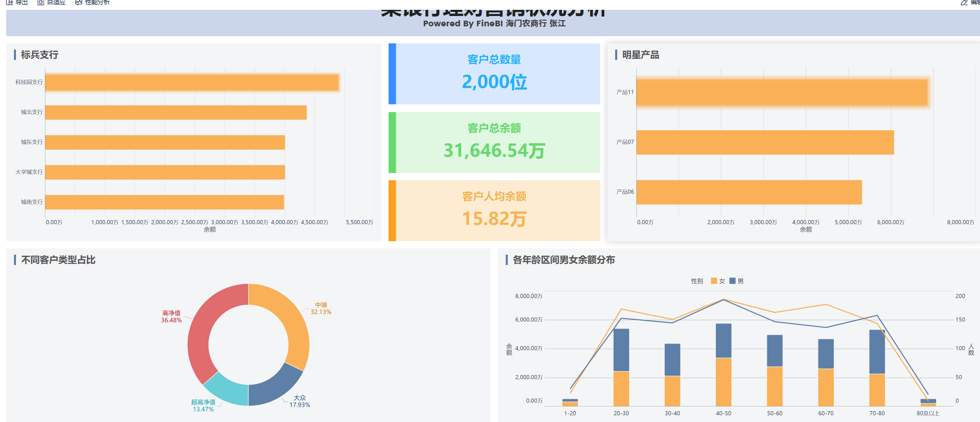Click the 客户总余额 KPI card
Screen dimensions: 980x422
494,143
